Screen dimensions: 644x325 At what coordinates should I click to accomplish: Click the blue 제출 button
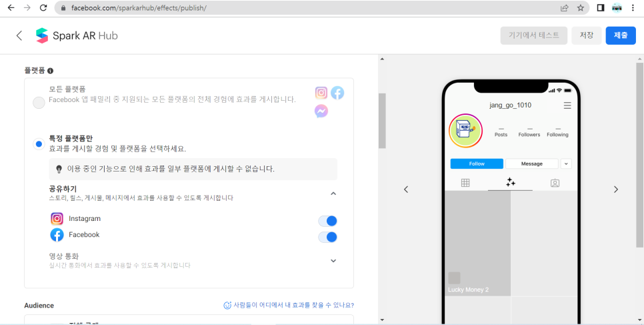[621, 35]
